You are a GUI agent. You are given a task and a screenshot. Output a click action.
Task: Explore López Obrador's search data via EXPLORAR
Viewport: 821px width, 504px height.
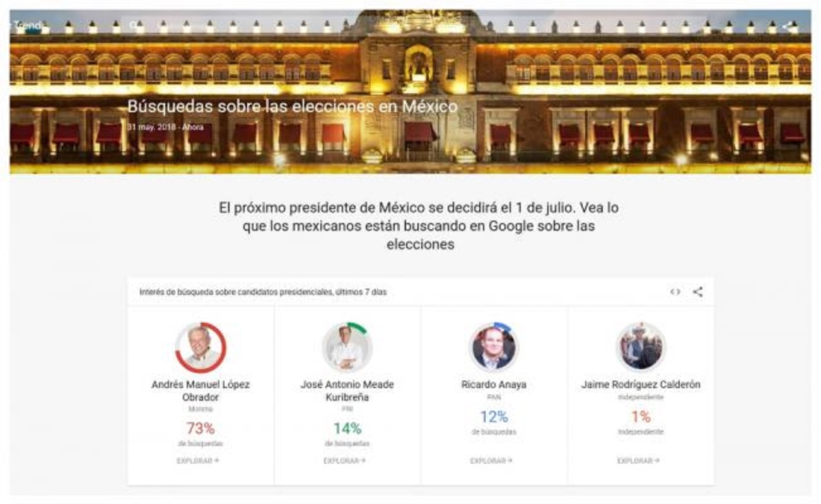click(x=197, y=462)
